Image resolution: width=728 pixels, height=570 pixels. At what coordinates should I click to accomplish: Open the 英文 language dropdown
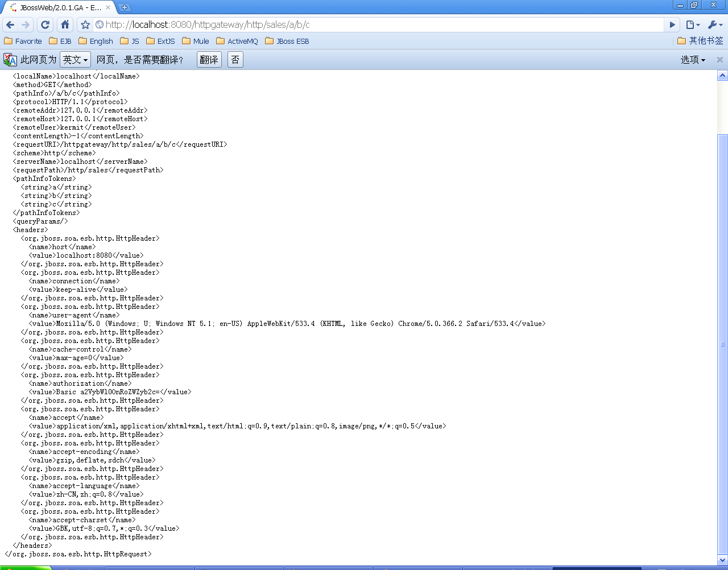(x=75, y=60)
